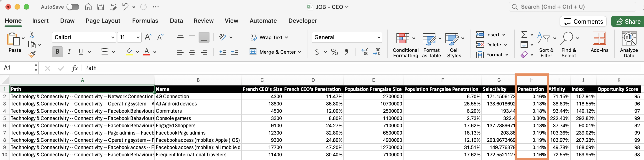Viewport: 644px width, 160px height.
Task: Toggle left text alignment
Action: pyautogui.click(x=180, y=52)
